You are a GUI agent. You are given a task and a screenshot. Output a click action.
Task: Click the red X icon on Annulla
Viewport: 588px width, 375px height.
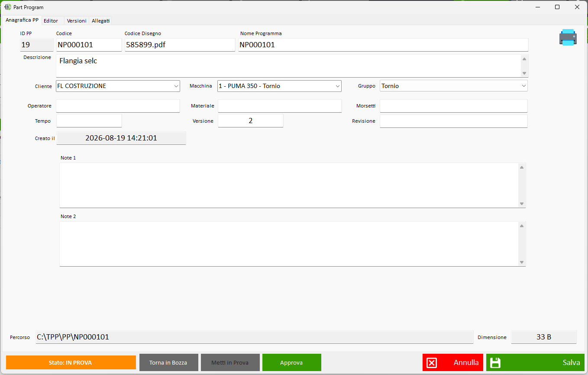pyautogui.click(x=432, y=363)
